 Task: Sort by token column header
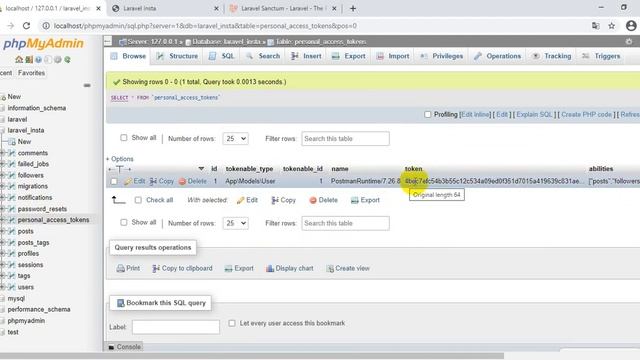click(x=413, y=169)
